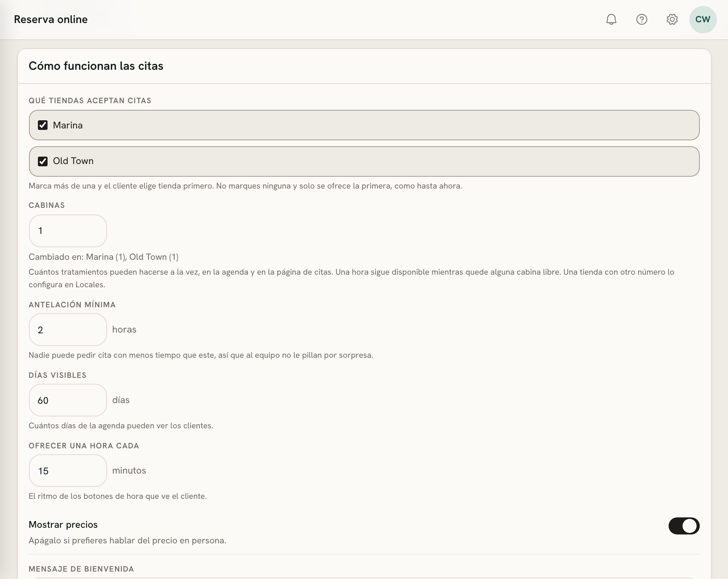Click the word minutos beside the field

pos(129,471)
